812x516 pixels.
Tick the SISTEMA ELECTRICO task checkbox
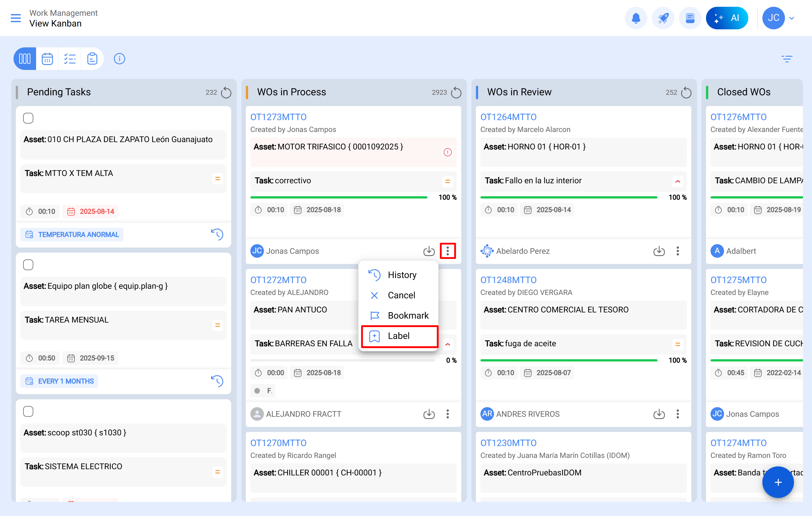point(28,411)
